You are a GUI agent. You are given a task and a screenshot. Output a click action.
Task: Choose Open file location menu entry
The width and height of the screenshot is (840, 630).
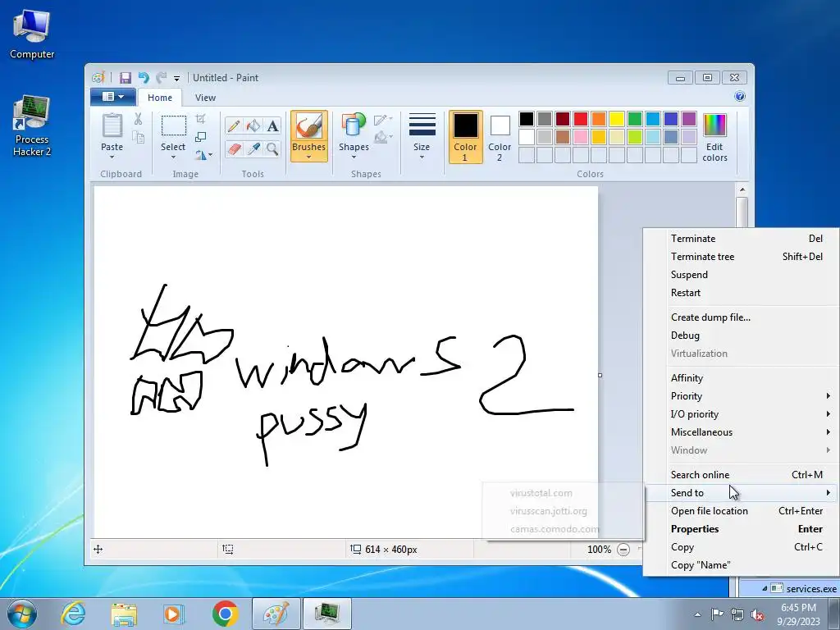tap(742, 511)
